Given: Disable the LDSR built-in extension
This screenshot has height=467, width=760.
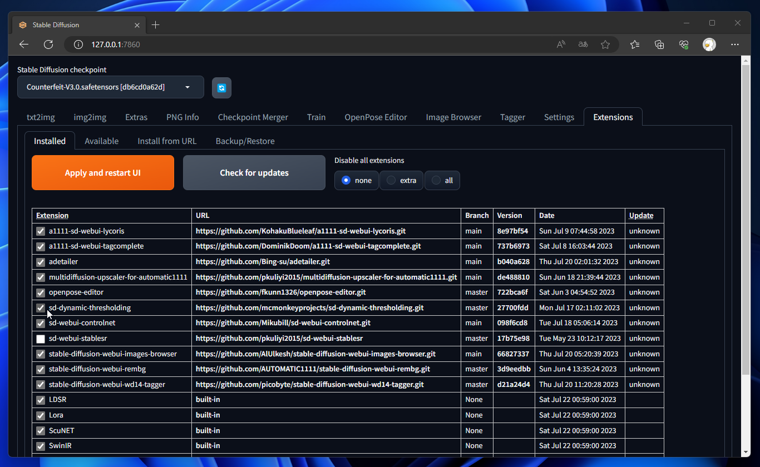Looking at the screenshot, I should coord(41,400).
